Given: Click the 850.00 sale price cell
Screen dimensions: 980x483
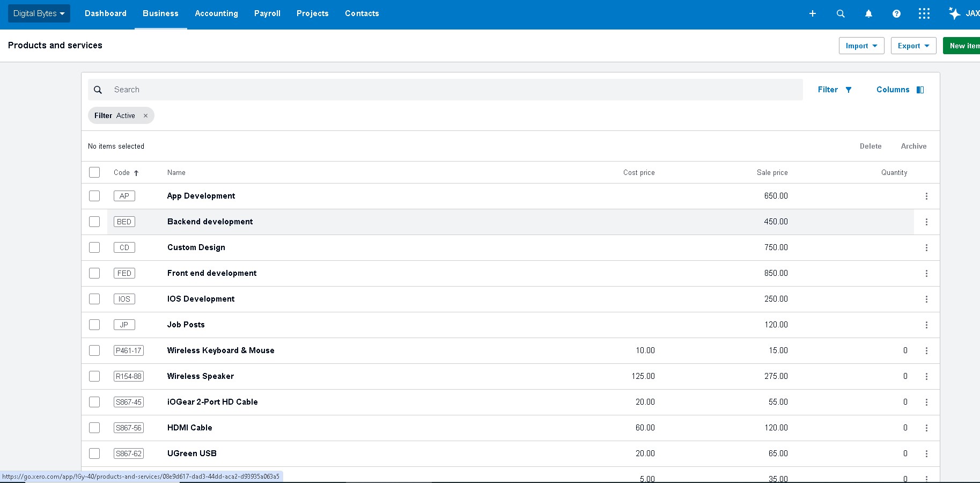Looking at the screenshot, I should coord(776,273).
